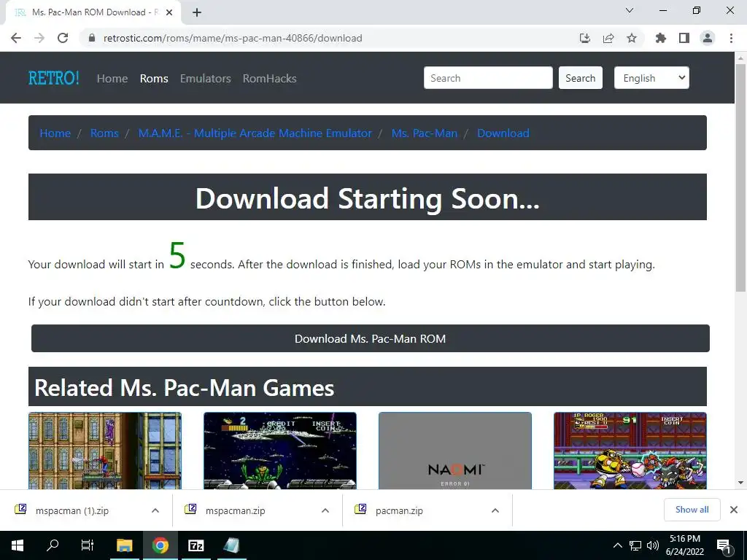Click the scrollbar up arrow

pos(740,58)
